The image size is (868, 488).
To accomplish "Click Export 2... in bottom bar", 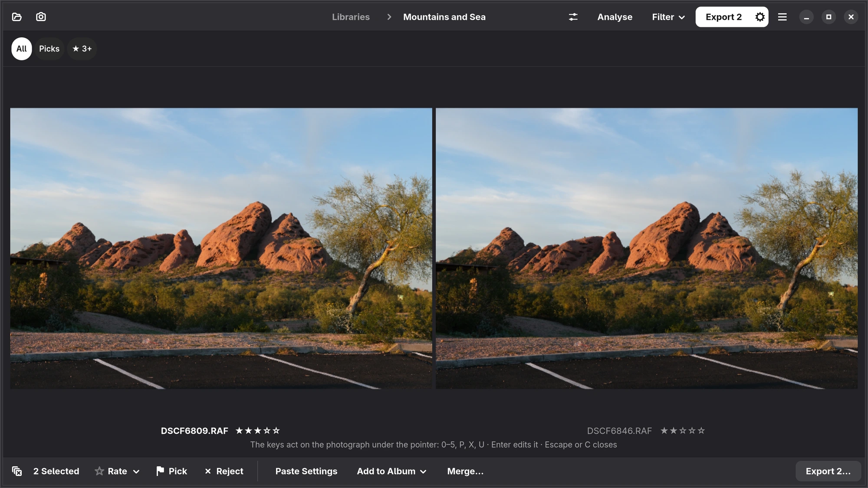I will coord(828,471).
